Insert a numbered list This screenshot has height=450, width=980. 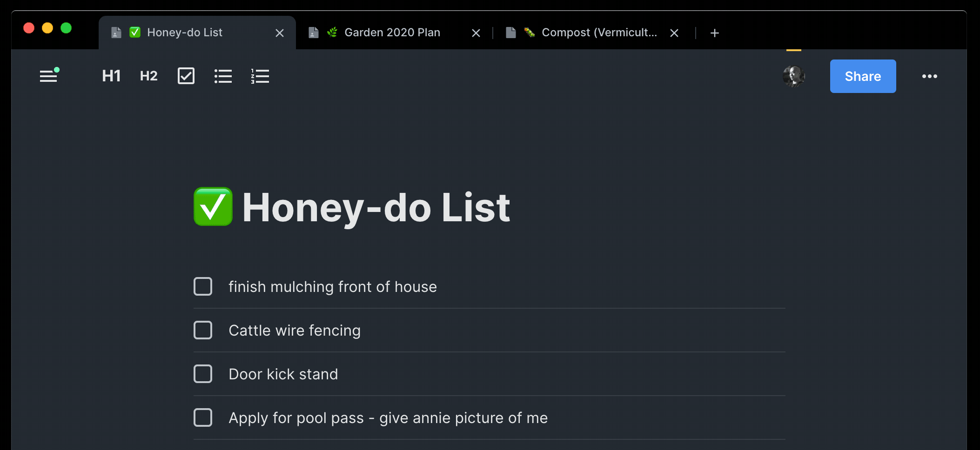coord(260,76)
